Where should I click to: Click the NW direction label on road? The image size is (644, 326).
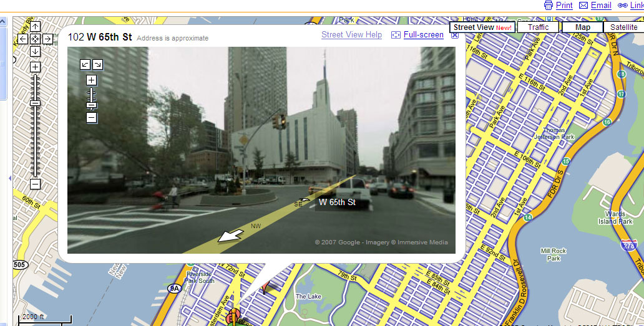click(x=256, y=226)
